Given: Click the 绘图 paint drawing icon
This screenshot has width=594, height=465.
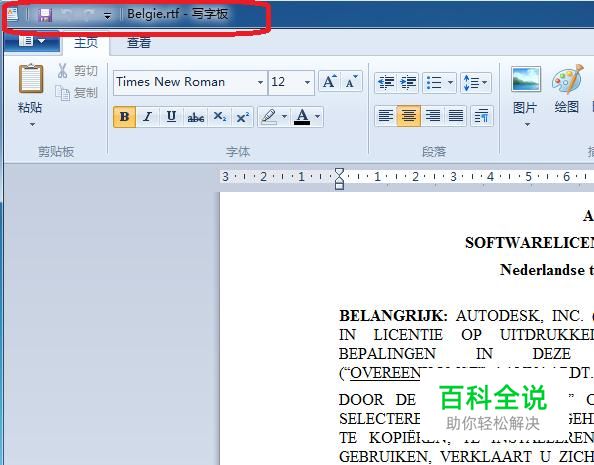Looking at the screenshot, I should (x=567, y=79).
